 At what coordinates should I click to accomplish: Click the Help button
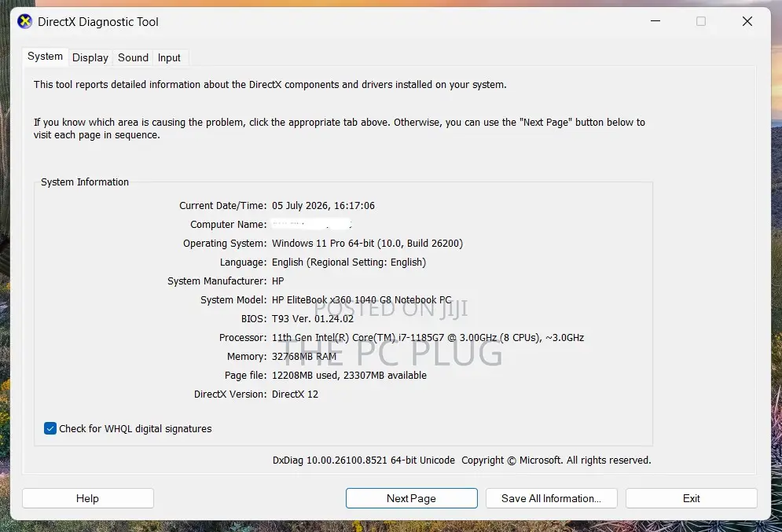click(x=88, y=498)
